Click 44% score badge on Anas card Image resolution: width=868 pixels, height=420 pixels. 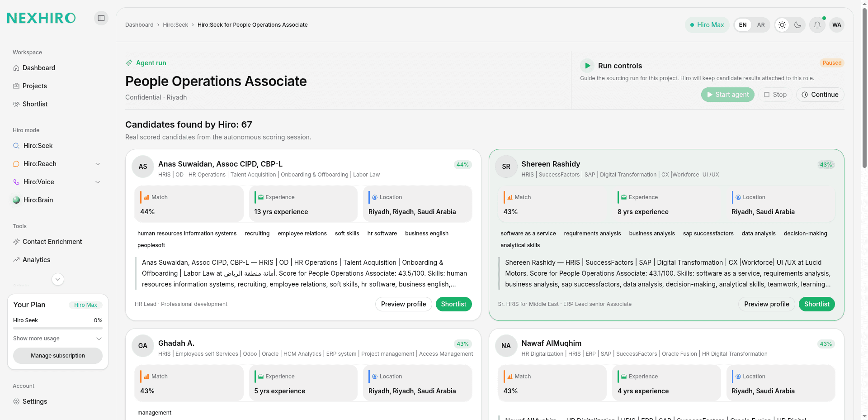(462, 165)
